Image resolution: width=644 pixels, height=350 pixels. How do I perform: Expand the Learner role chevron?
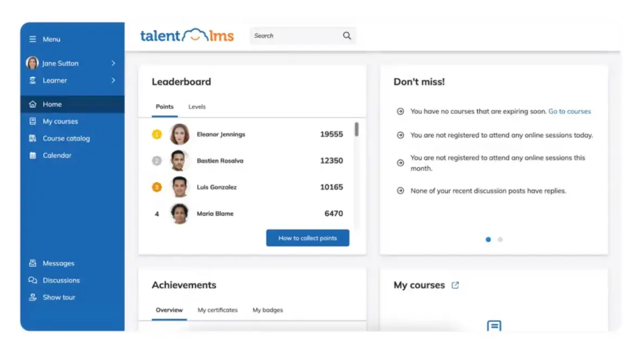point(113,81)
